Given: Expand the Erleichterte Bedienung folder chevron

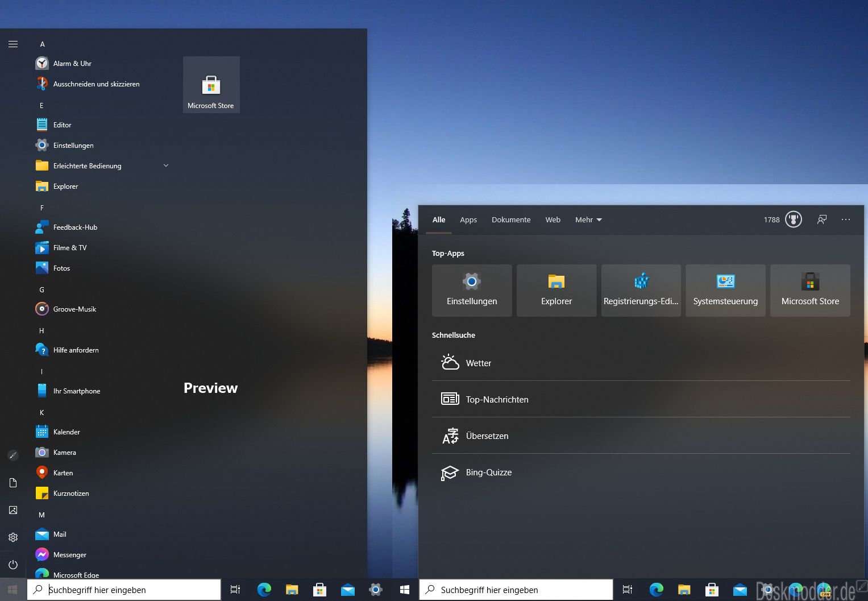Looking at the screenshot, I should (166, 166).
